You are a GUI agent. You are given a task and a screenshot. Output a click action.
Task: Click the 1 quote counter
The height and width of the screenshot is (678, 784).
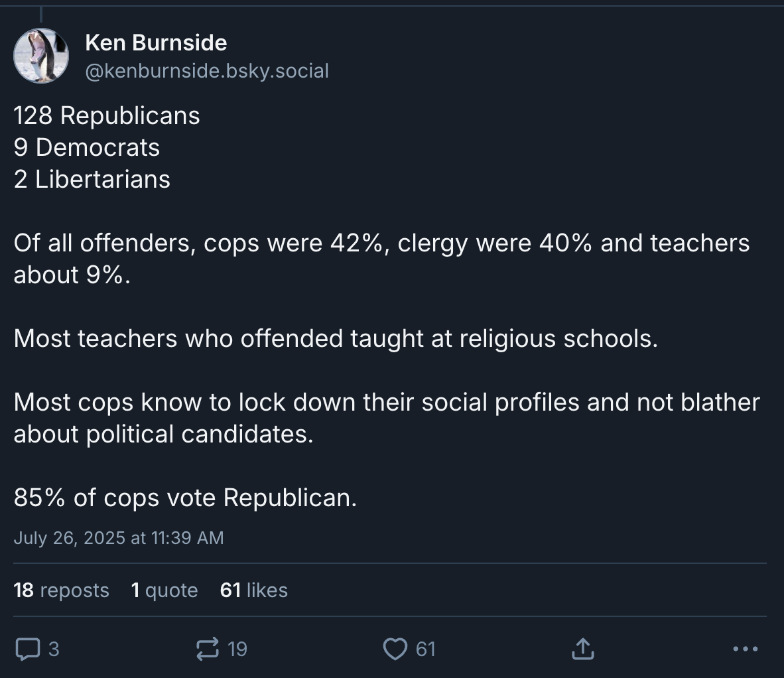(x=164, y=590)
